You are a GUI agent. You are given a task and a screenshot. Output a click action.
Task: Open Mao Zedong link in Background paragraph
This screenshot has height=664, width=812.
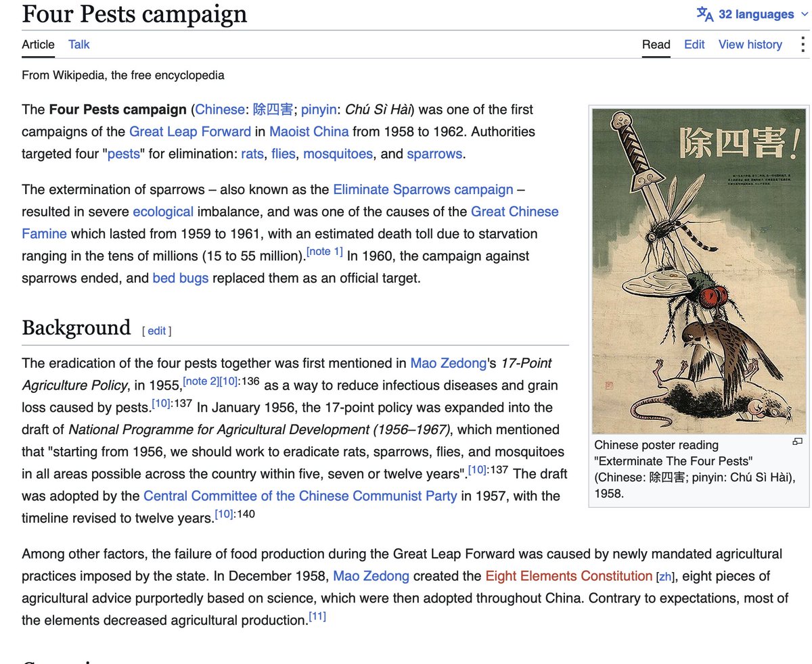tap(449, 363)
